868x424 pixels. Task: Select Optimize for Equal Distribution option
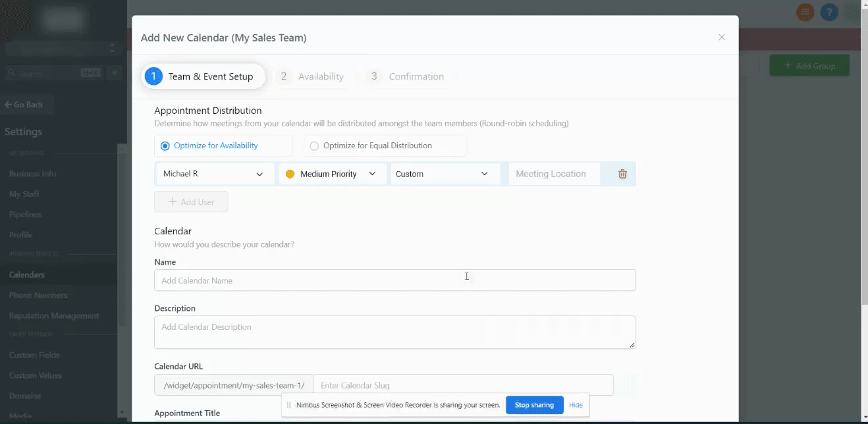(314, 146)
